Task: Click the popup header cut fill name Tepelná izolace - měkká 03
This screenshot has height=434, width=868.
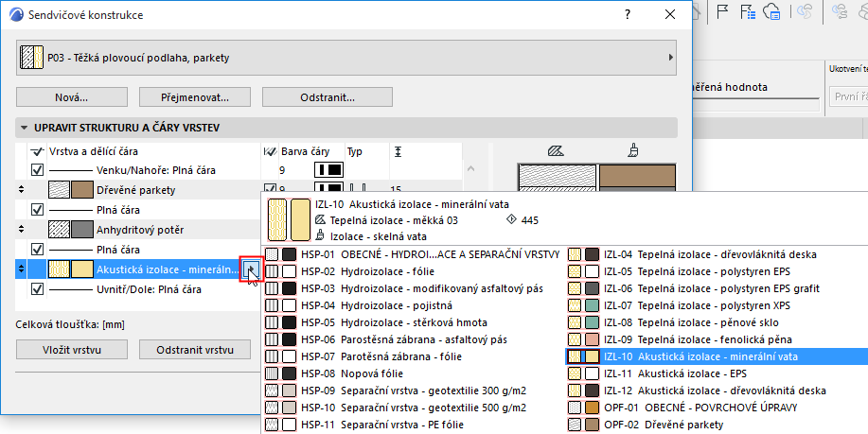Action: [x=394, y=220]
